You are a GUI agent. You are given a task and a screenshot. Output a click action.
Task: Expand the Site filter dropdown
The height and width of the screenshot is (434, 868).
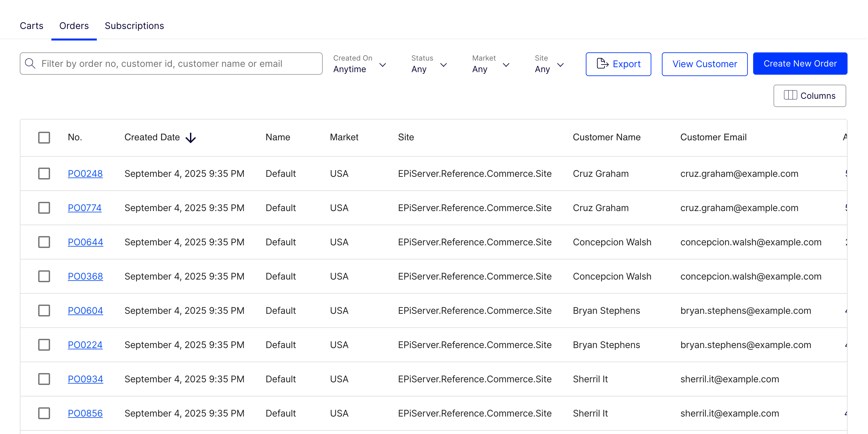tap(549, 65)
